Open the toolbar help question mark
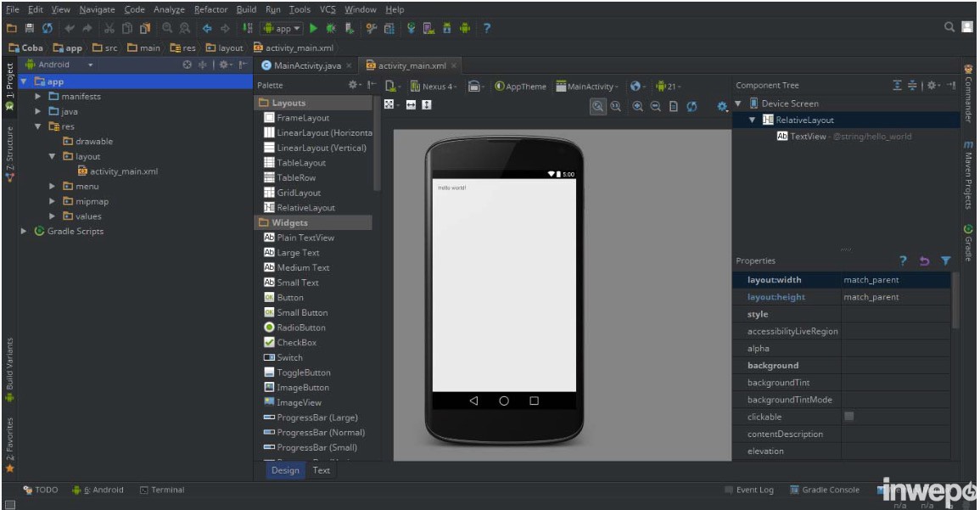 (x=487, y=28)
